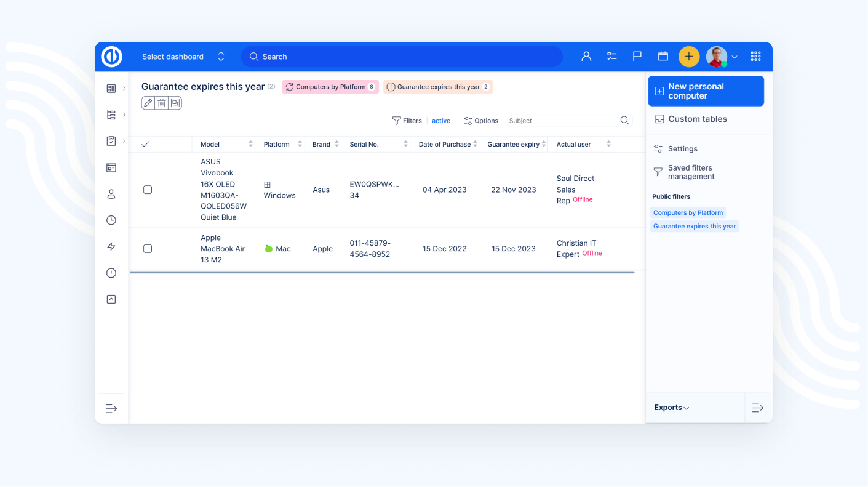Open the lightning bolt sidebar icon
Viewport: 868px width, 487px height.
[x=111, y=247]
